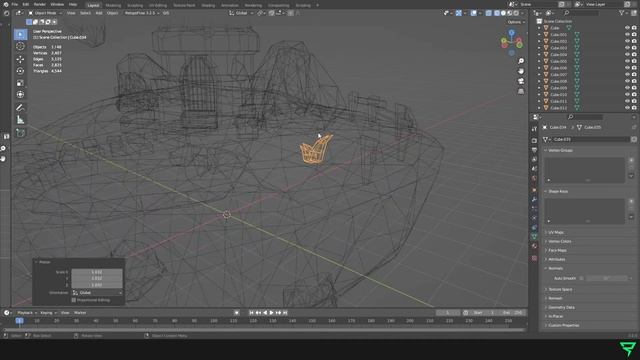Select the Transform tool
The height and width of the screenshot is (360, 640).
(20, 95)
